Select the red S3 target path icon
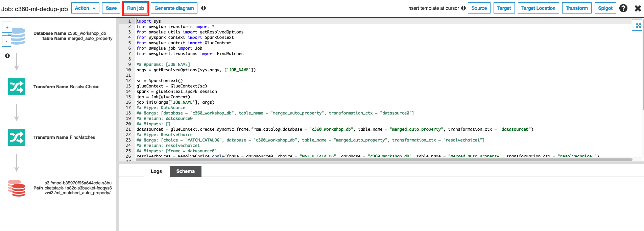 click(x=17, y=188)
